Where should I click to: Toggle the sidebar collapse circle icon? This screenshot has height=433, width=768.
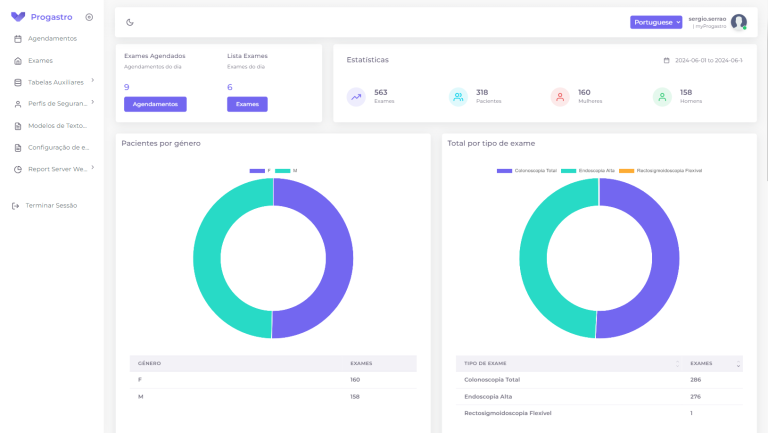[89, 17]
